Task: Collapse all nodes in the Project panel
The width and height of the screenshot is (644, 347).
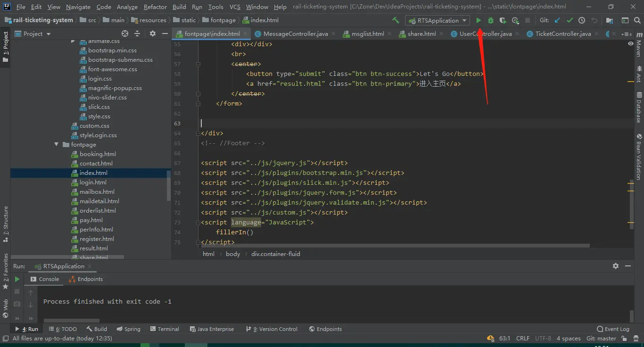Action: 137,33
